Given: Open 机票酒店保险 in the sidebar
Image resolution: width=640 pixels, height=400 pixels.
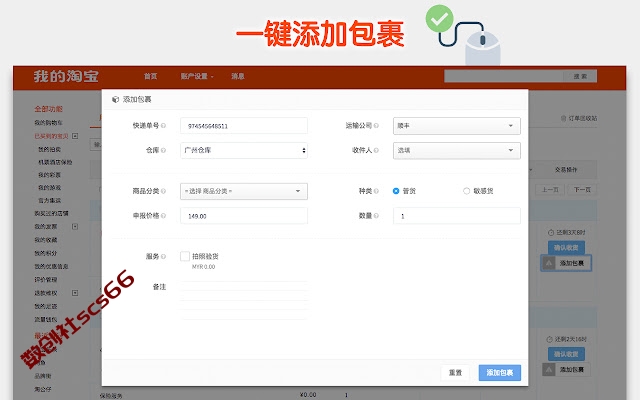Looking at the screenshot, I should (x=55, y=162).
